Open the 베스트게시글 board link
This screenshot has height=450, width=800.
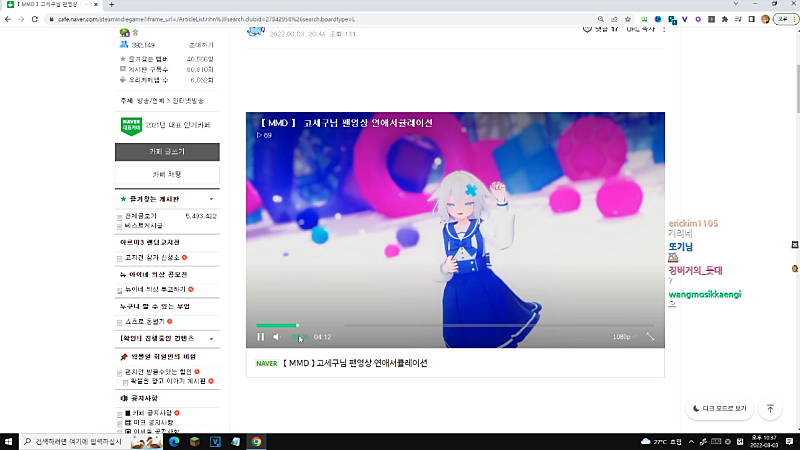pos(144,226)
